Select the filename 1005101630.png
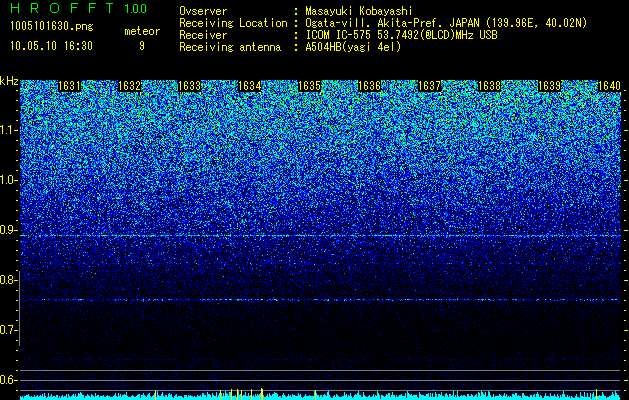The image size is (629, 400). 52,27
